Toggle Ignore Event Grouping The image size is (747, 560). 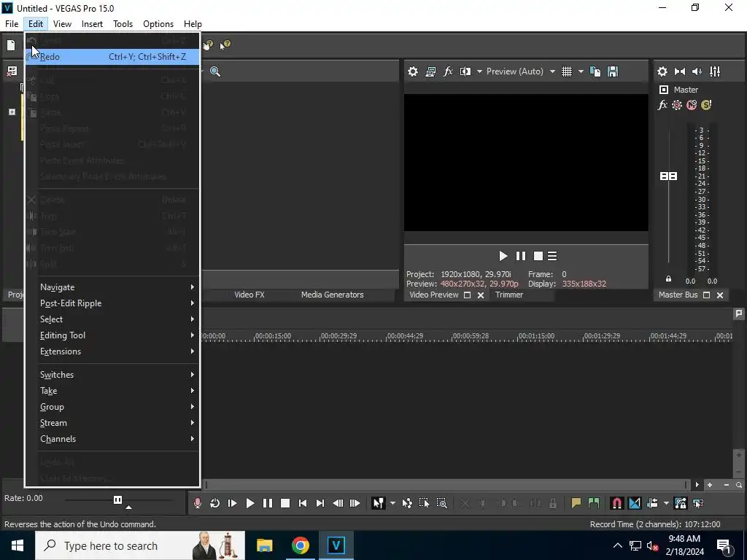(698, 503)
